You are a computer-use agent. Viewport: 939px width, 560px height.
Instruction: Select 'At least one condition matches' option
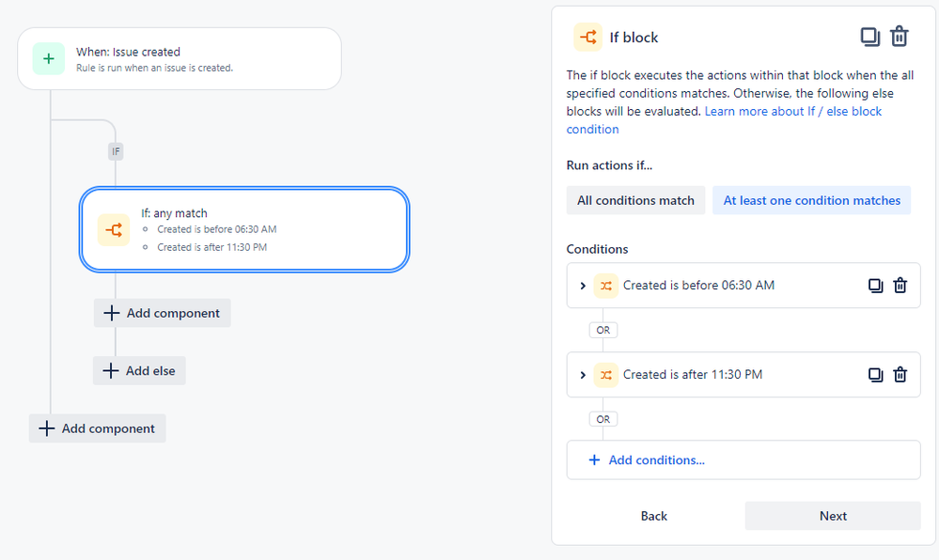[811, 200]
